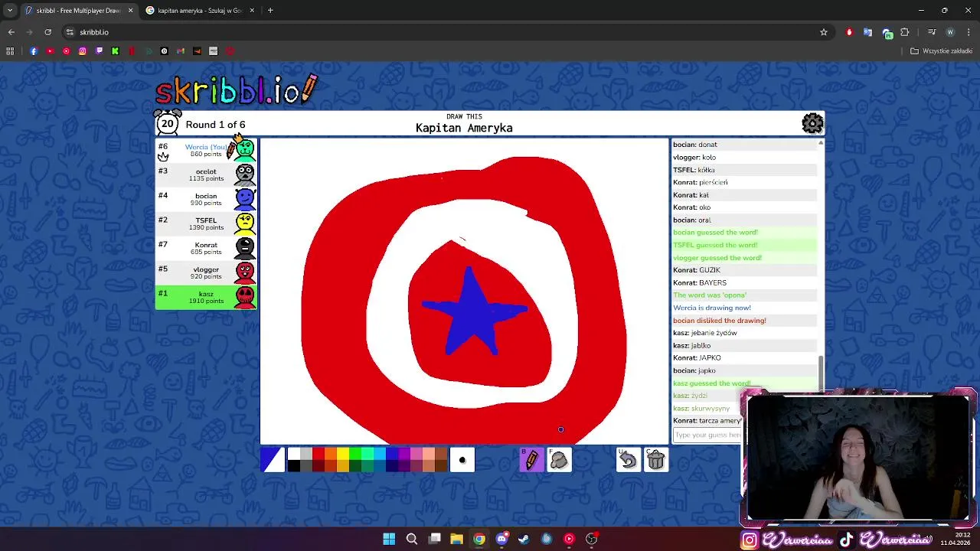Click the 'Round 1 of 6' label
Screen dimensions: 980x551
point(215,125)
